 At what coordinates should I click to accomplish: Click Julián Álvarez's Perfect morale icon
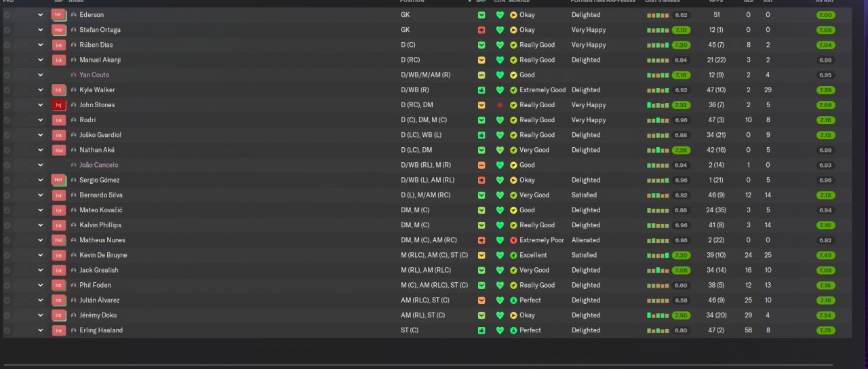(x=513, y=300)
